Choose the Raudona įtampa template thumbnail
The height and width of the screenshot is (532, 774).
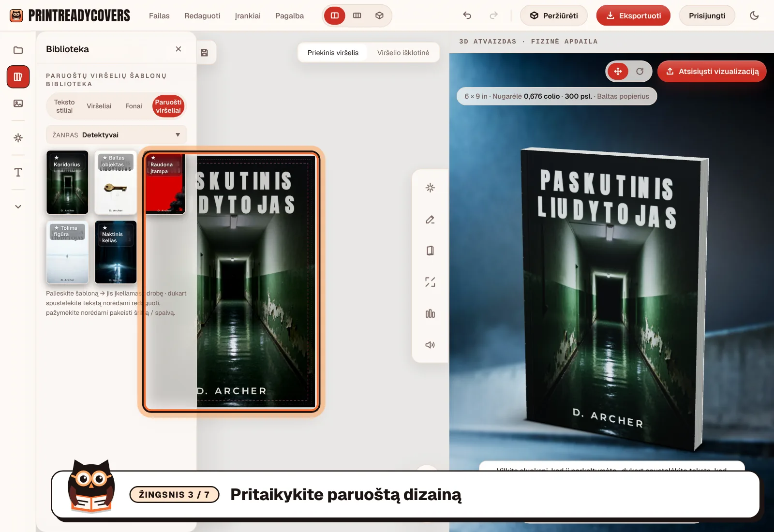click(x=164, y=182)
